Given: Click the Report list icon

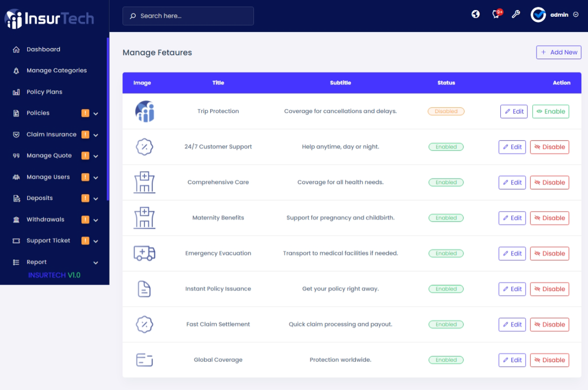Looking at the screenshot, I should (x=16, y=262).
